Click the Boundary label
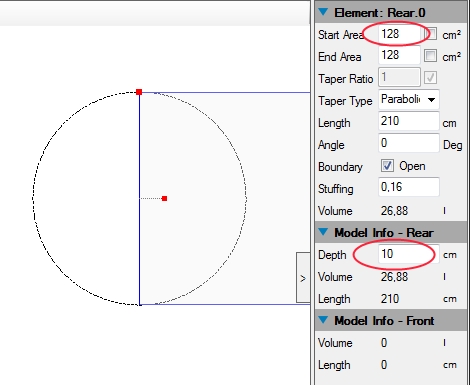 click(340, 167)
